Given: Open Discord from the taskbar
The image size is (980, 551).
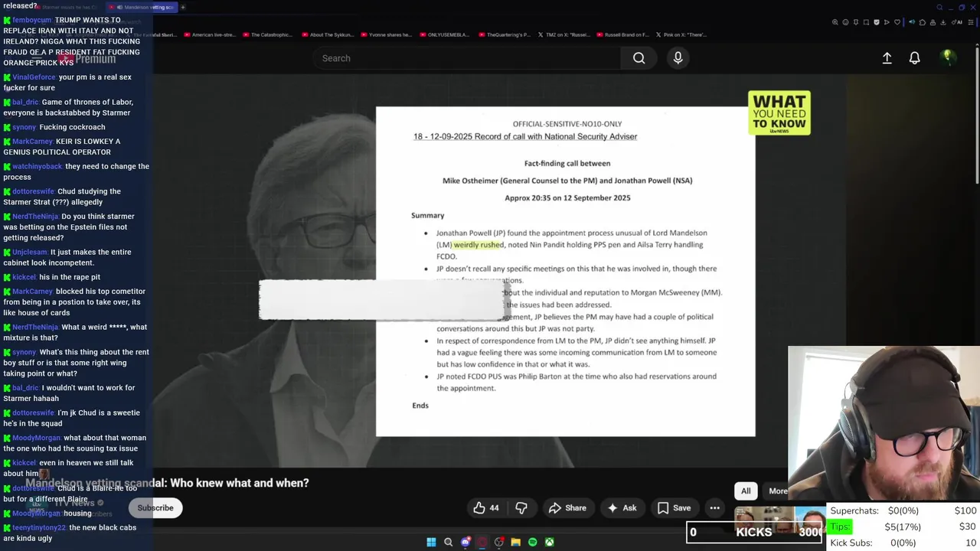Looking at the screenshot, I should [465, 542].
